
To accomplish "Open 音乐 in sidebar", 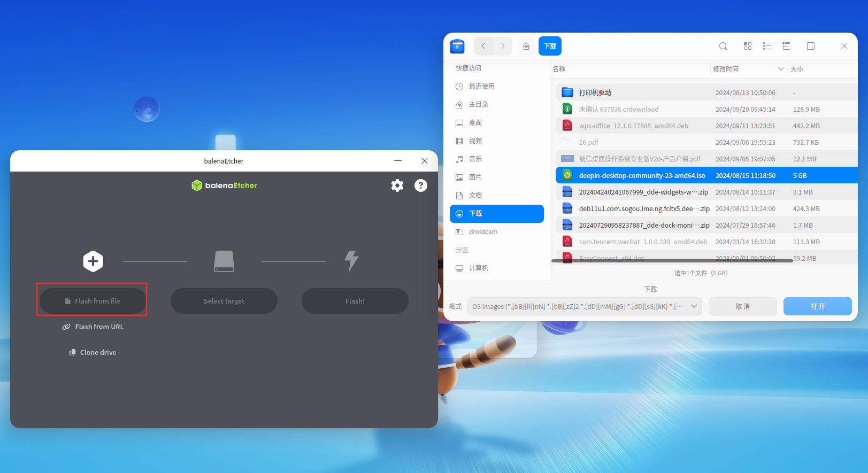I will [x=497, y=159].
